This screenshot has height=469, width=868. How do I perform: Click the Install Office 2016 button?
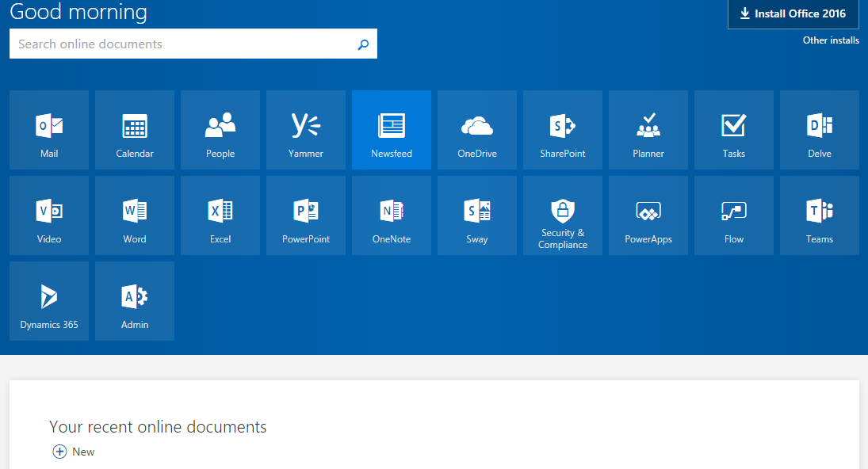[793, 13]
